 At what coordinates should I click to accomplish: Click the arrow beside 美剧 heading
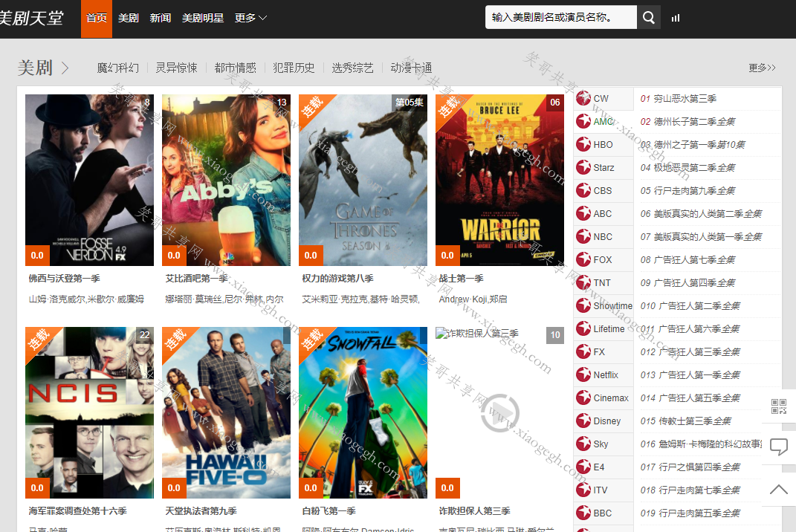(x=65, y=68)
